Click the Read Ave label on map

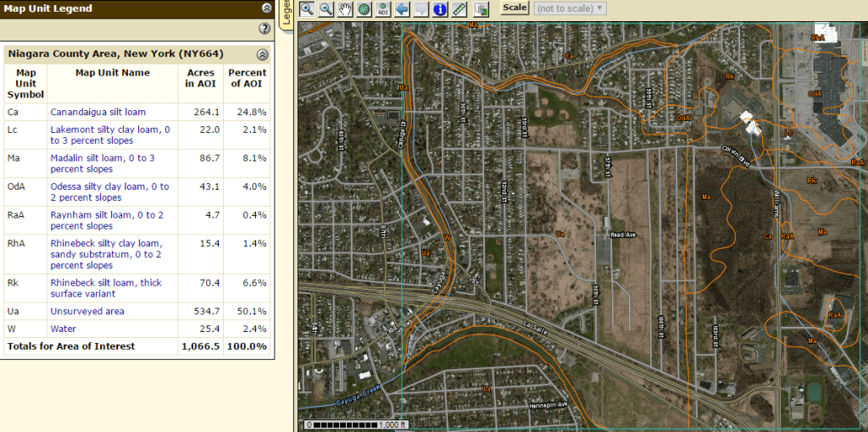point(623,235)
